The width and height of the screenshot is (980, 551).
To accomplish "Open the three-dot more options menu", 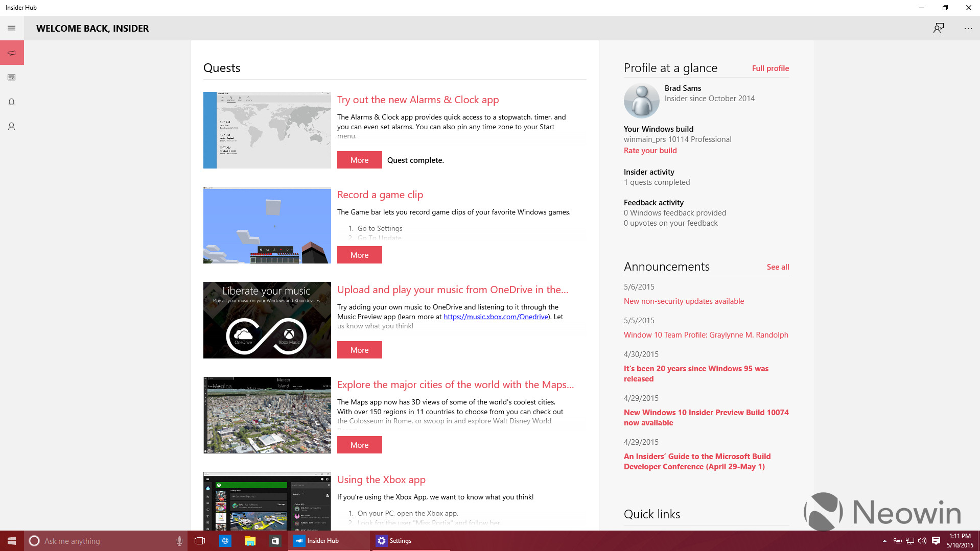I will pyautogui.click(x=968, y=28).
